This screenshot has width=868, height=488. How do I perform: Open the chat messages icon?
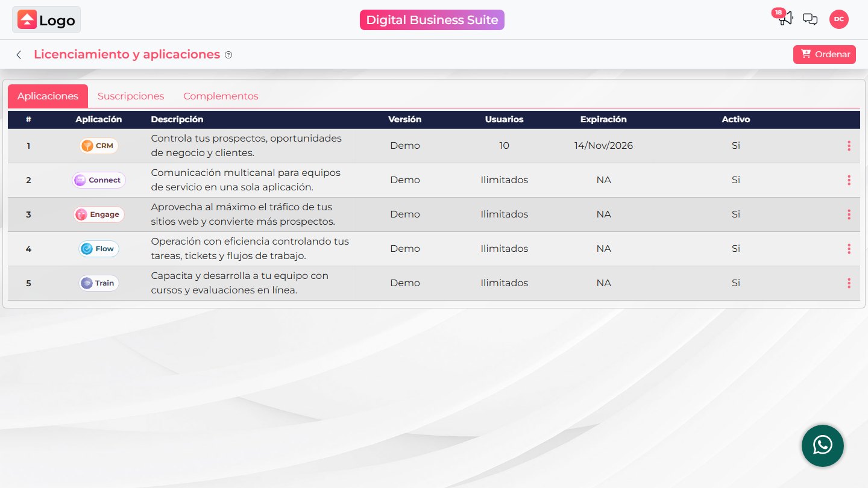click(x=810, y=19)
